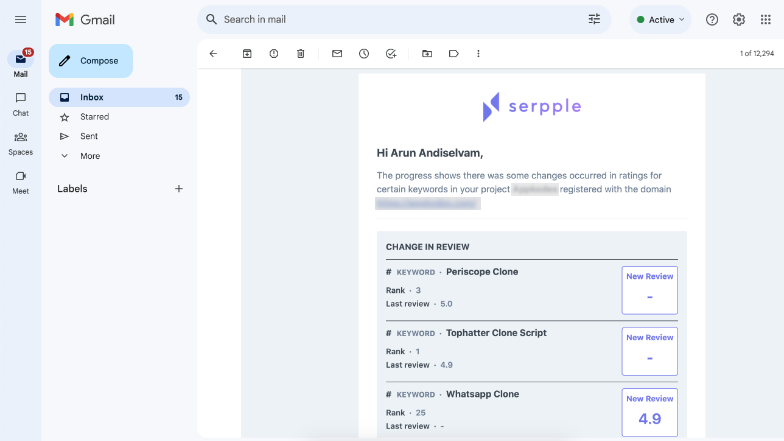This screenshot has height=441, width=784.
Task: Click Last review 5.0 value
Action: [446, 304]
